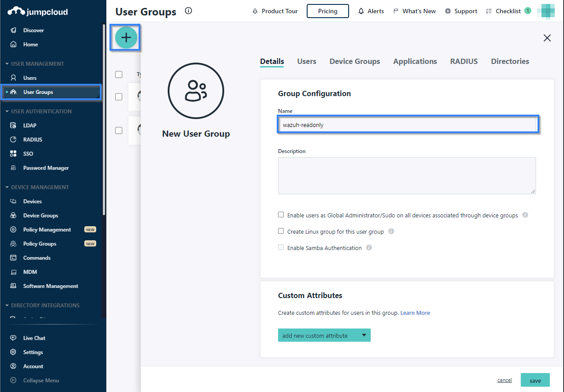The image size is (564, 392).
Task: Click the save button
Action: click(x=535, y=380)
